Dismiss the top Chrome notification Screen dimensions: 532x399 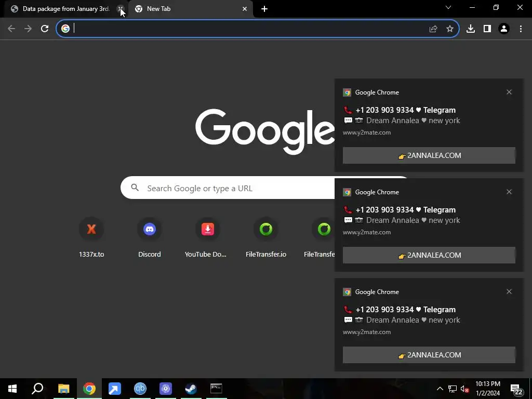pyautogui.click(x=509, y=92)
